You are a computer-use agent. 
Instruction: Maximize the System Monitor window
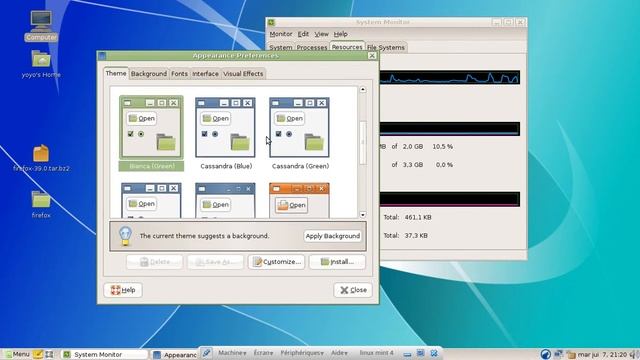pos(509,22)
